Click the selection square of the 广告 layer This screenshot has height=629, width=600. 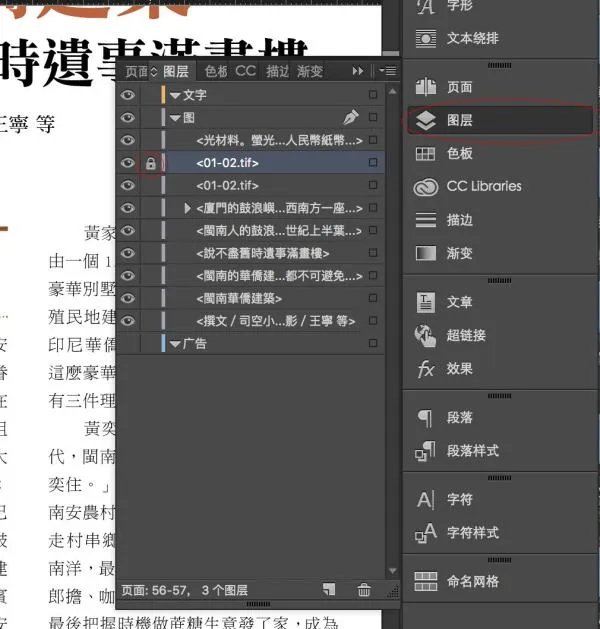pyautogui.click(x=373, y=343)
